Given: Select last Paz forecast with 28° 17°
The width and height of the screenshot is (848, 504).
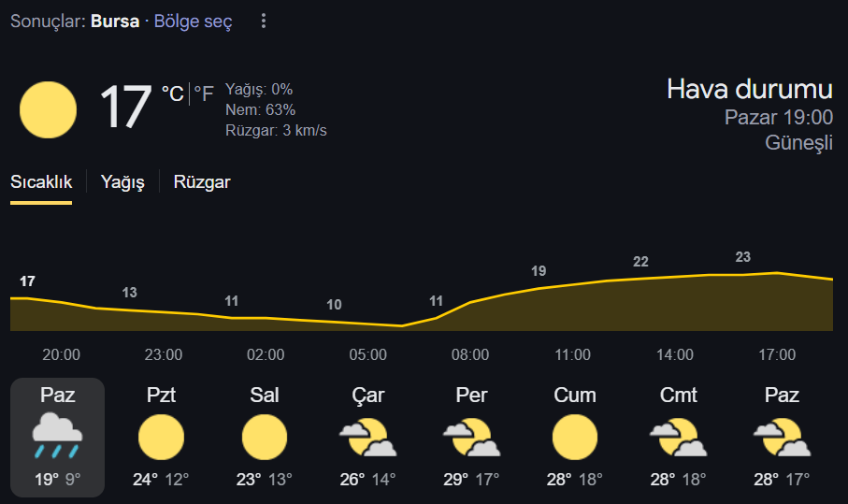Looking at the screenshot, I should [782, 437].
